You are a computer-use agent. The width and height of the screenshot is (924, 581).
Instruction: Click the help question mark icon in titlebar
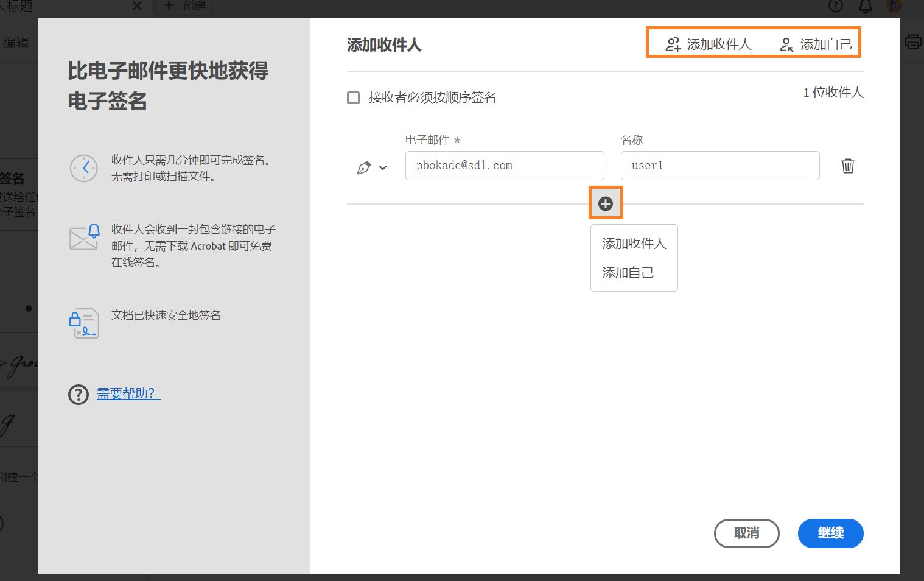(x=836, y=6)
